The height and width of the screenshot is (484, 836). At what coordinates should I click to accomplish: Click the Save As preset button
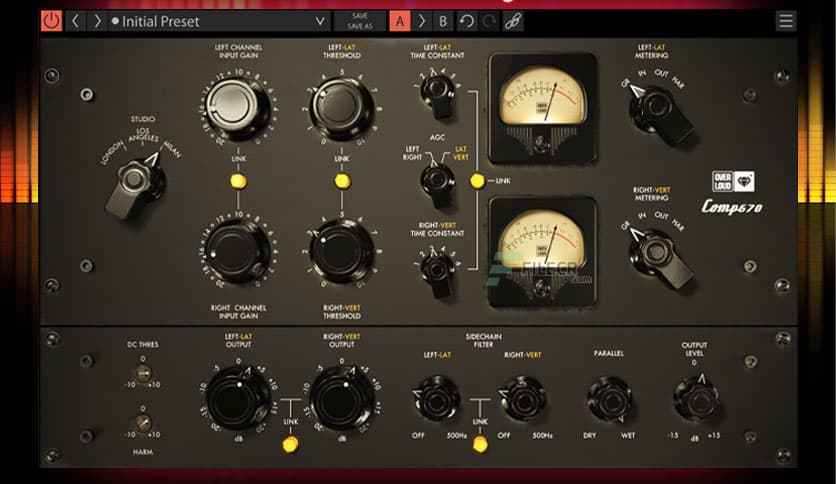click(x=360, y=26)
